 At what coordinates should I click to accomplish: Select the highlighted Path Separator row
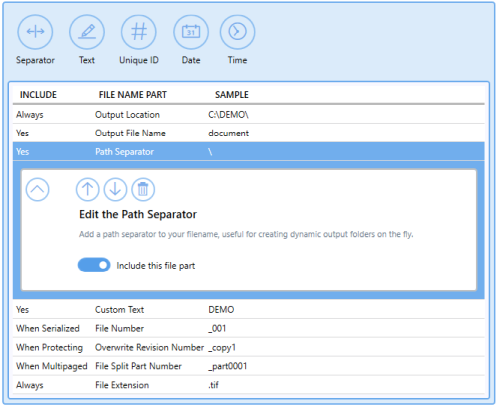tap(249, 152)
